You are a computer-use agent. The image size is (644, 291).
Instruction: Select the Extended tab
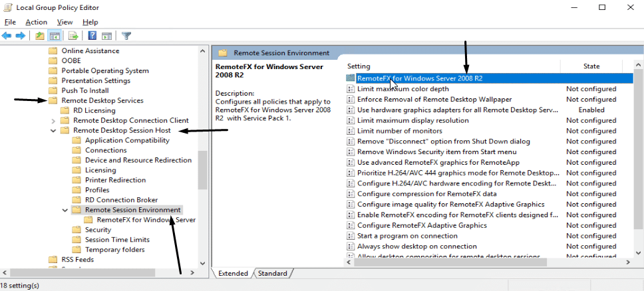[x=233, y=273]
